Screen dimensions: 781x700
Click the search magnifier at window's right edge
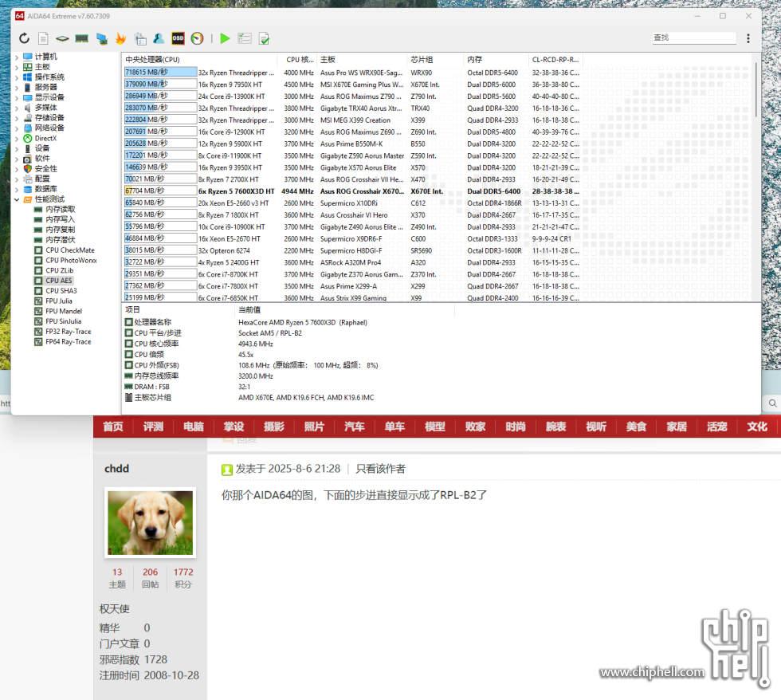coord(772,403)
